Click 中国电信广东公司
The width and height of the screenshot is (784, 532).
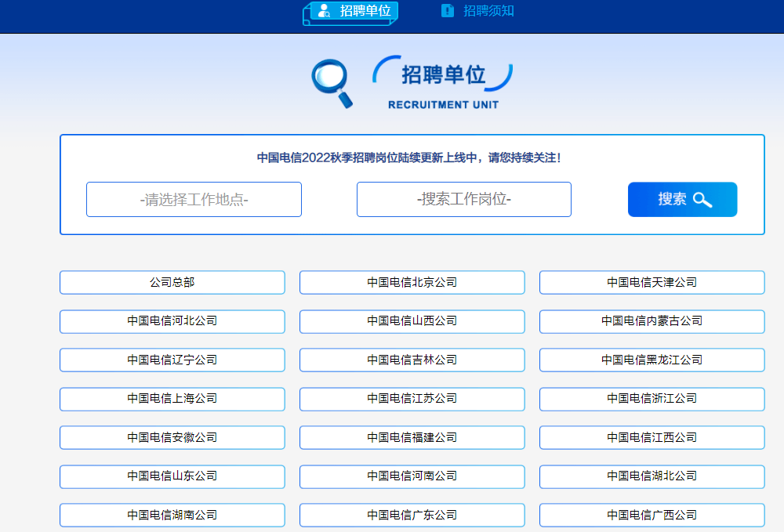tap(412, 515)
